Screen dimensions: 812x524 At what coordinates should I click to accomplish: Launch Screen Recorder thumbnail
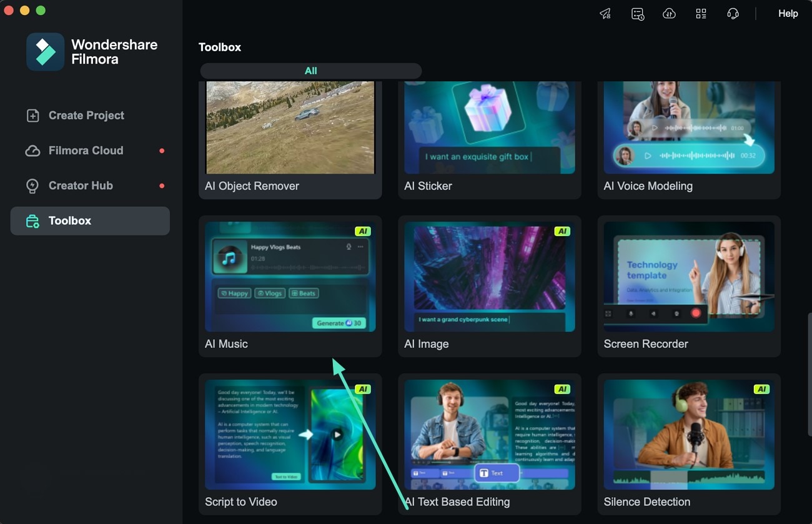click(x=689, y=277)
